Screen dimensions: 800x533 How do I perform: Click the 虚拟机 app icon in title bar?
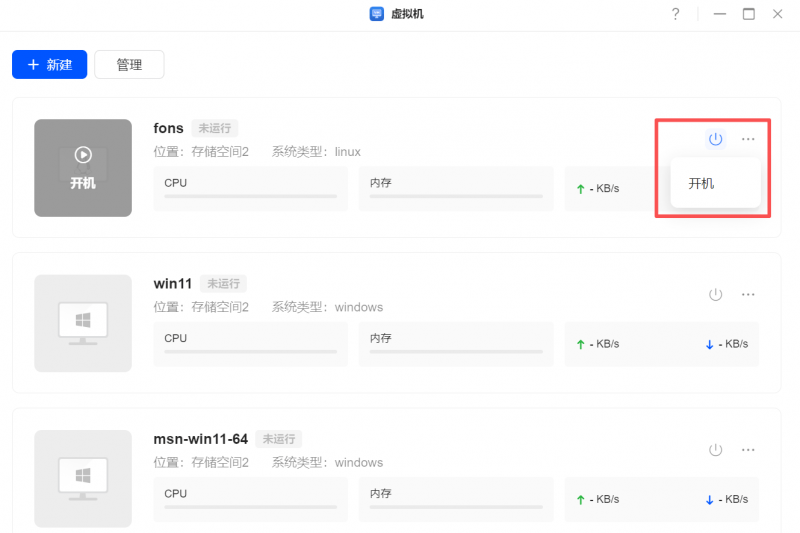[377, 14]
